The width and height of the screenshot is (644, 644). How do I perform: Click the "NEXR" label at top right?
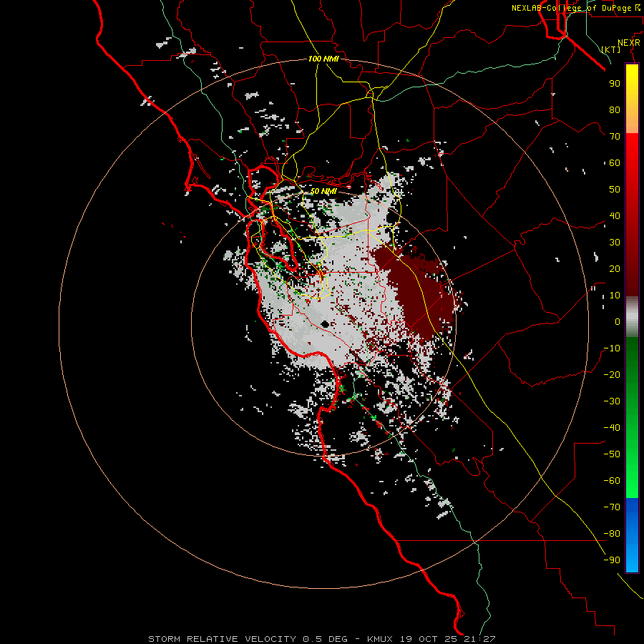[x=629, y=43]
